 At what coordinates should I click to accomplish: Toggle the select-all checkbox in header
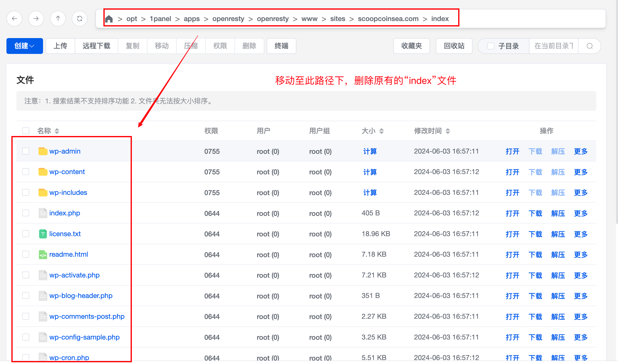26,131
